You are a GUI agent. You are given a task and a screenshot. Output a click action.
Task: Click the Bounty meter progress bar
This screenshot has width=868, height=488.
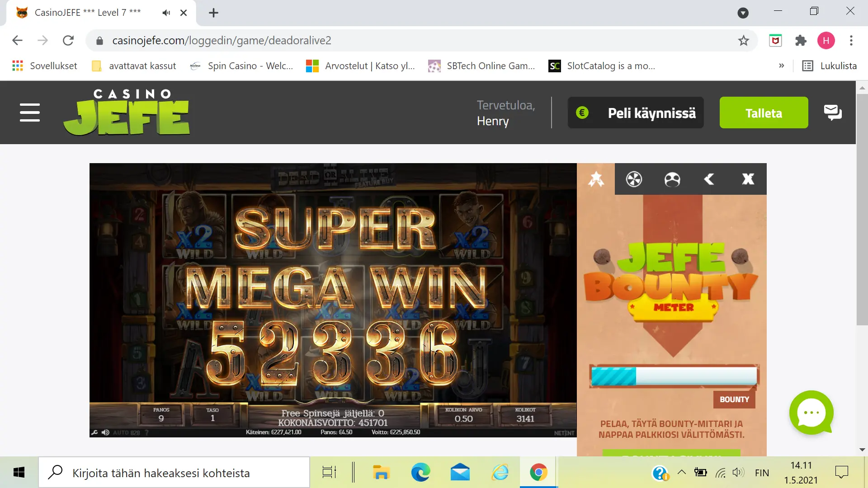pyautogui.click(x=674, y=376)
